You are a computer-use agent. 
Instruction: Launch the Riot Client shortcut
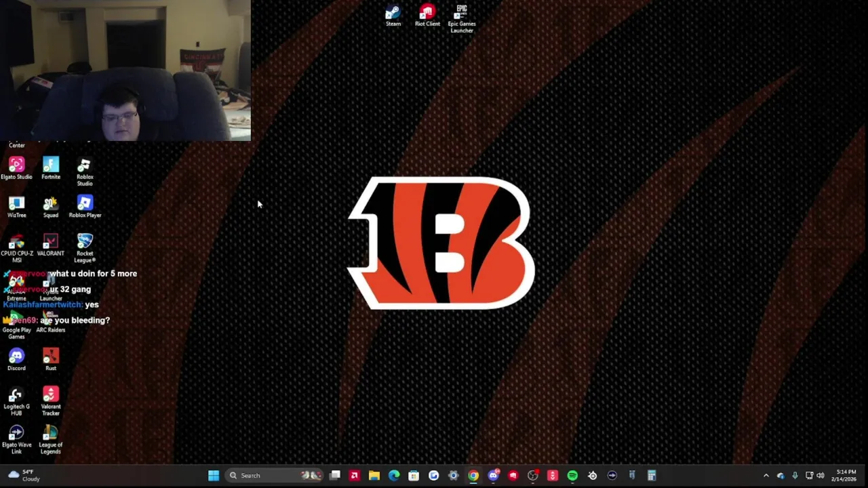[x=427, y=16]
